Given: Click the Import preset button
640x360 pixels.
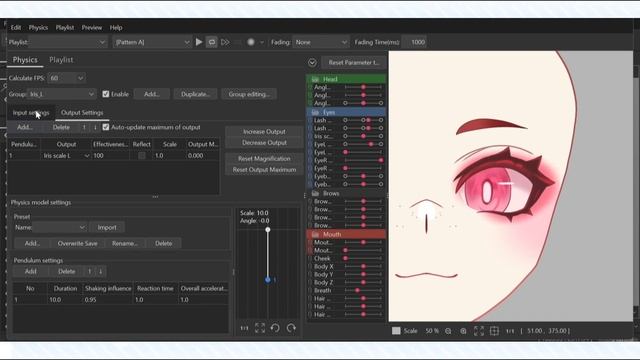Looking at the screenshot, I should point(107,227).
